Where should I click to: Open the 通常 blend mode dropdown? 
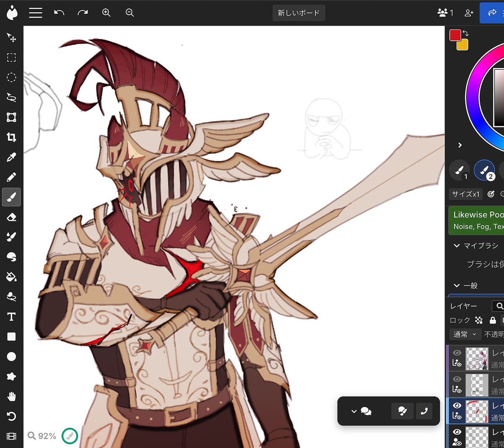465,334
